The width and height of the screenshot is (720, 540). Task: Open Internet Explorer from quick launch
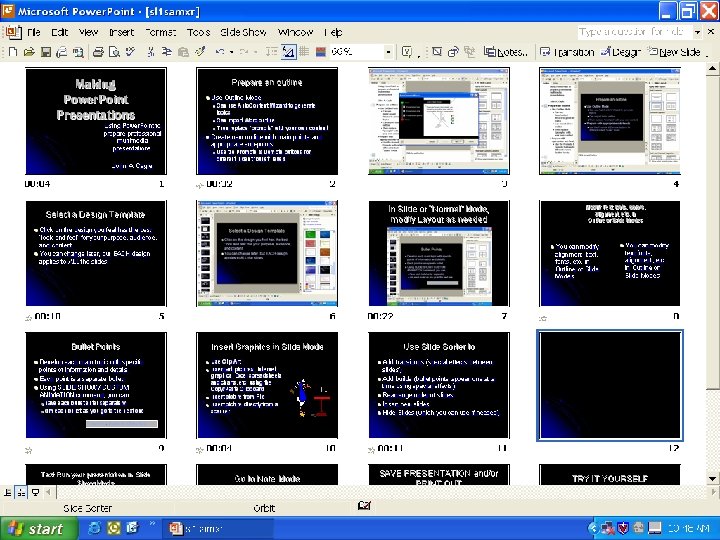(94, 528)
